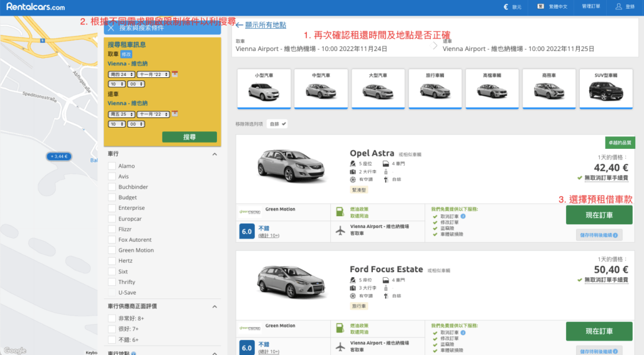The height and width of the screenshot is (355, 644).
Task: Open the pickup month dropdown 十一月 '22
Action: pyautogui.click(x=153, y=74)
